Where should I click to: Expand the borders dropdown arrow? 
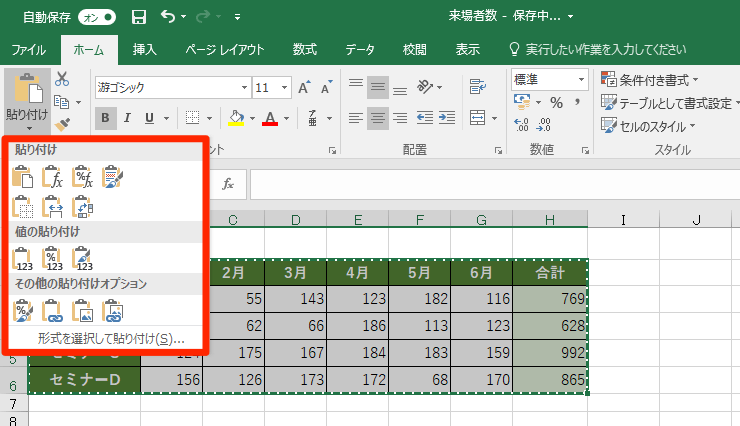(x=209, y=118)
